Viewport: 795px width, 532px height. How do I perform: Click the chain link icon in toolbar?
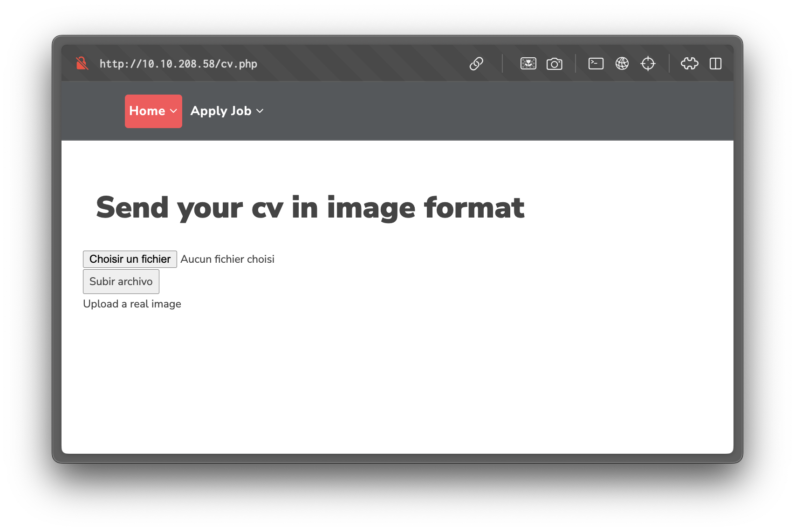[x=476, y=63]
